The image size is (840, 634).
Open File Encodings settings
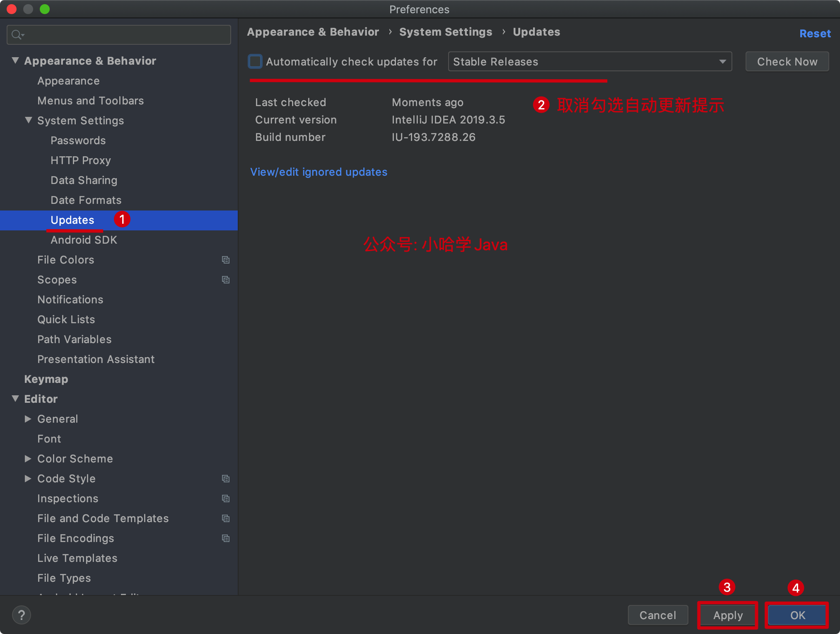[x=76, y=538]
